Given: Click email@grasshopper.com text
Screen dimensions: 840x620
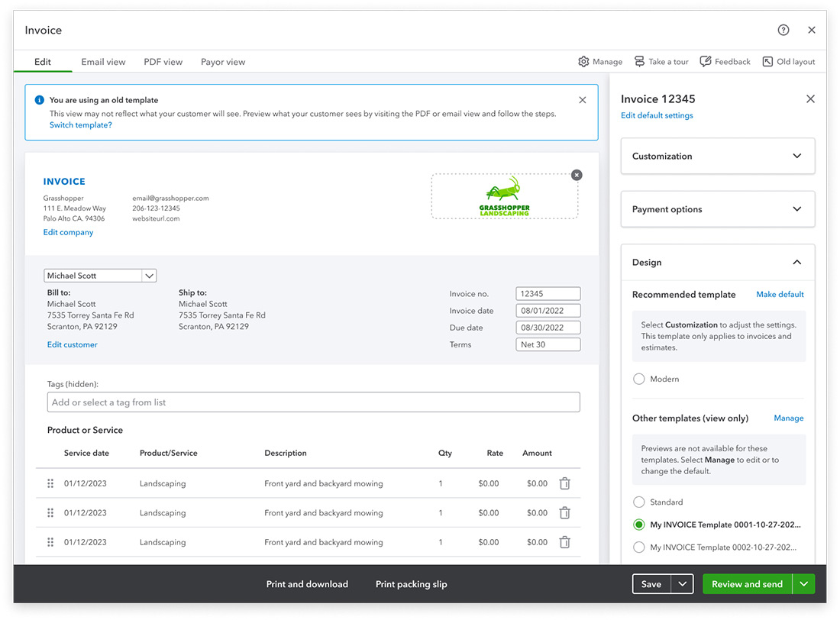Looking at the screenshot, I should pyautogui.click(x=170, y=199).
